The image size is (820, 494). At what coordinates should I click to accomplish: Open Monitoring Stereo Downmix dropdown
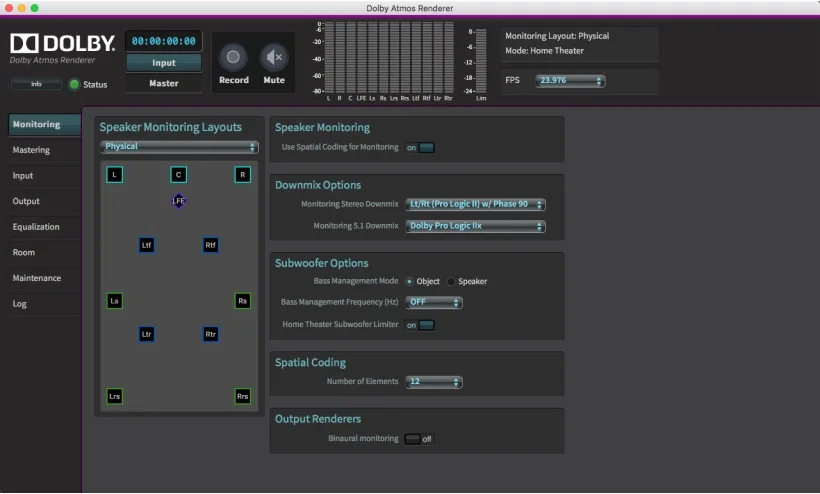click(x=475, y=204)
